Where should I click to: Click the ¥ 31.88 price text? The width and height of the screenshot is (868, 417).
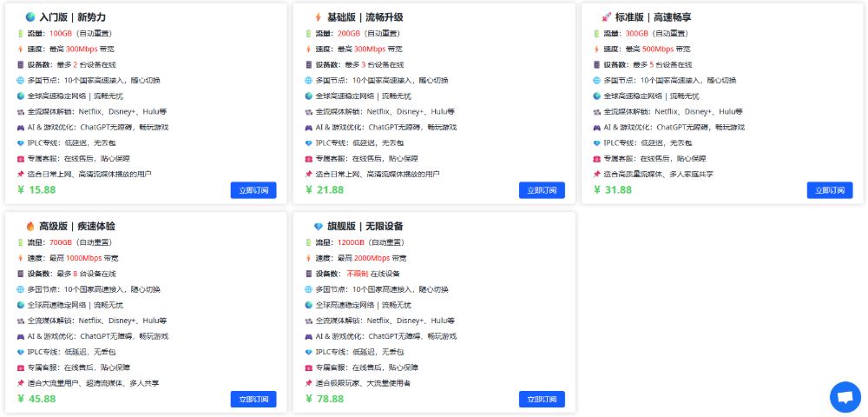click(x=612, y=190)
